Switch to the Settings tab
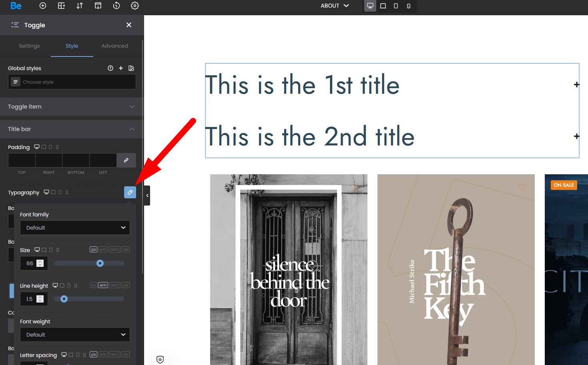588x365 pixels. [29, 46]
